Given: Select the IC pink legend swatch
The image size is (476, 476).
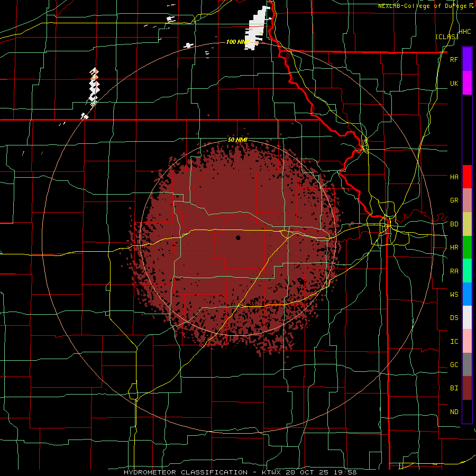Looking at the screenshot, I should [467, 341].
